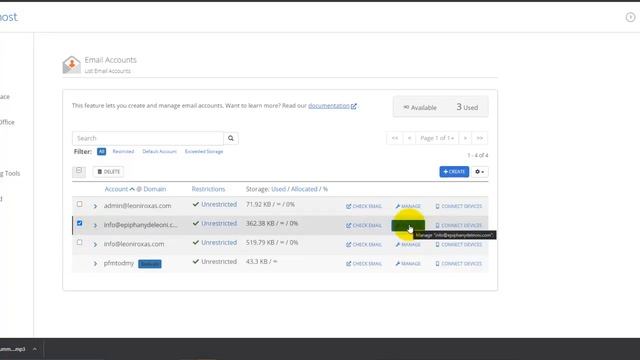640x360 pixels.
Task: Click the search magnifier button
Action: (231, 138)
